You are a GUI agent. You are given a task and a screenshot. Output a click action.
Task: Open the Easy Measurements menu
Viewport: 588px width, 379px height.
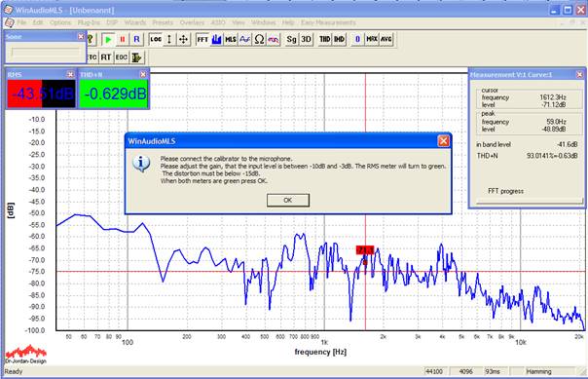pos(328,22)
